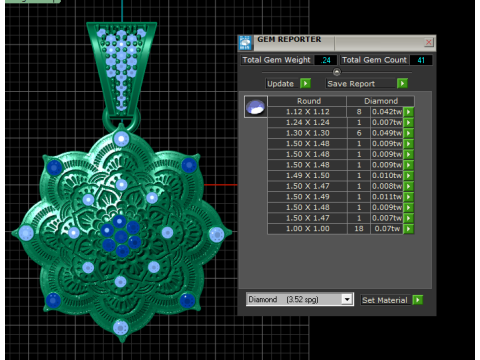
Task: Click the green arrow next to Set Material
Action: point(418,300)
